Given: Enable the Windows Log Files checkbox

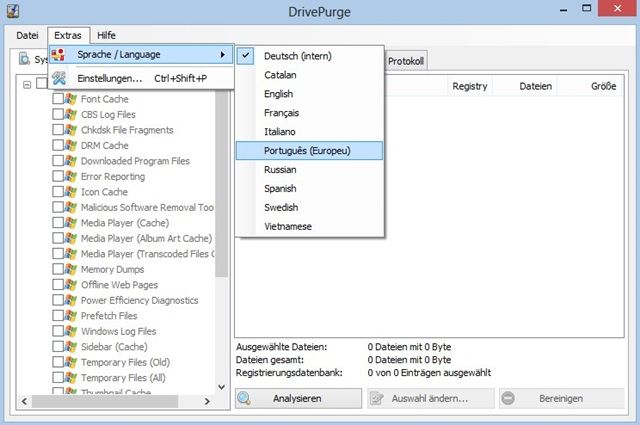Looking at the screenshot, I should [58, 331].
